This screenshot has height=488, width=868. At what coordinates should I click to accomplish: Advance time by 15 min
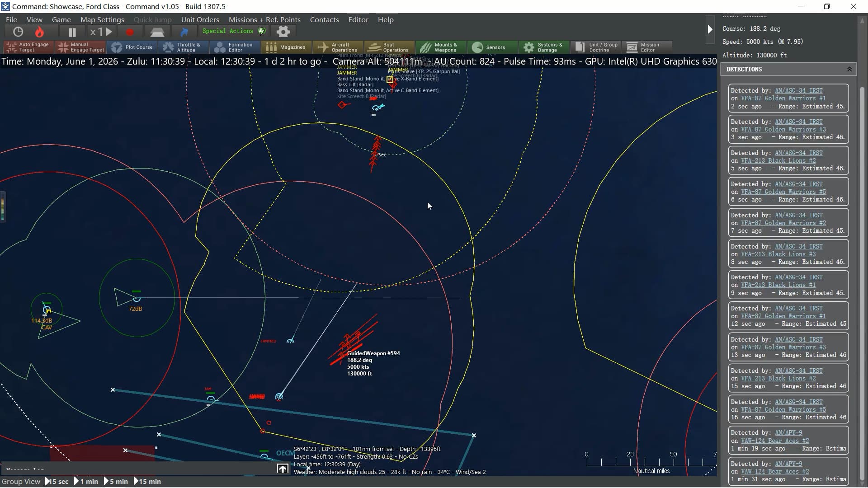click(x=147, y=481)
